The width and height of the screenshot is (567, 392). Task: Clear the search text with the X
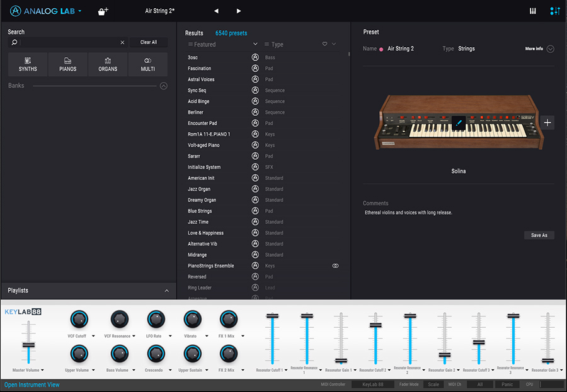(122, 42)
